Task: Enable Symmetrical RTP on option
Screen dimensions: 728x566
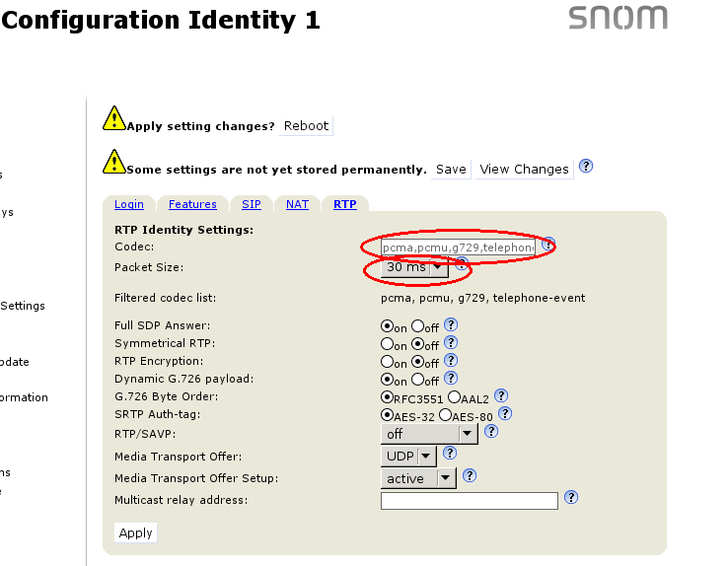Action: 388,344
